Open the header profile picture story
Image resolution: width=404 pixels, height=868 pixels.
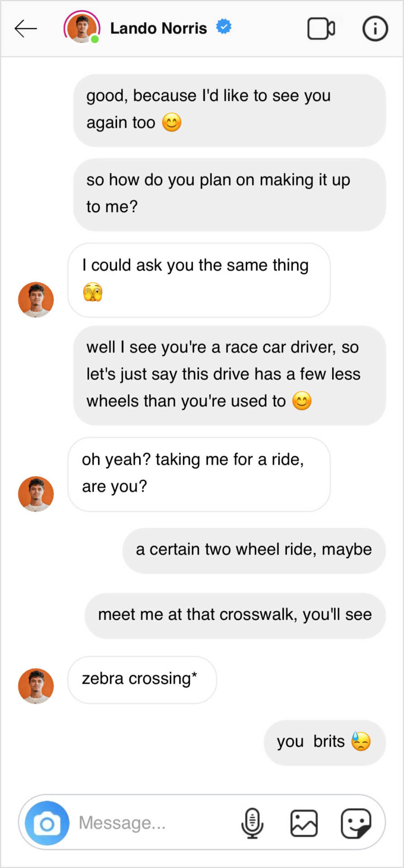pos(81,28)
